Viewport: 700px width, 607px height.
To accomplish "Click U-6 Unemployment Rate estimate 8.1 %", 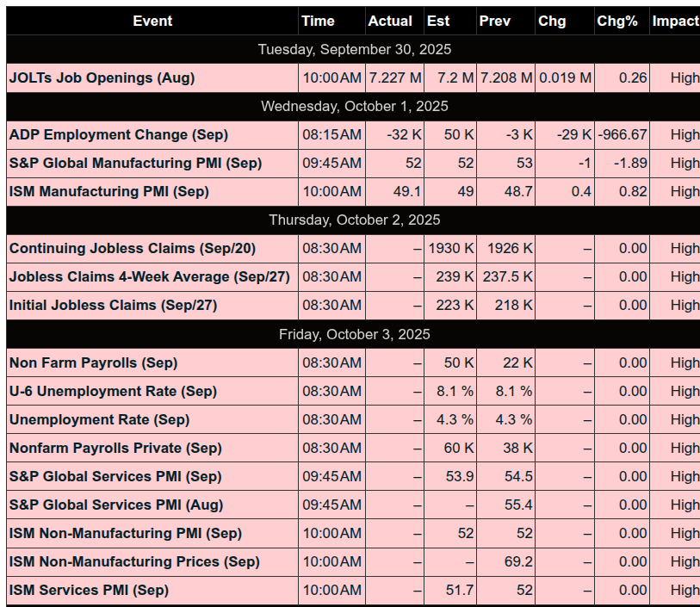I will click(455, 392).
